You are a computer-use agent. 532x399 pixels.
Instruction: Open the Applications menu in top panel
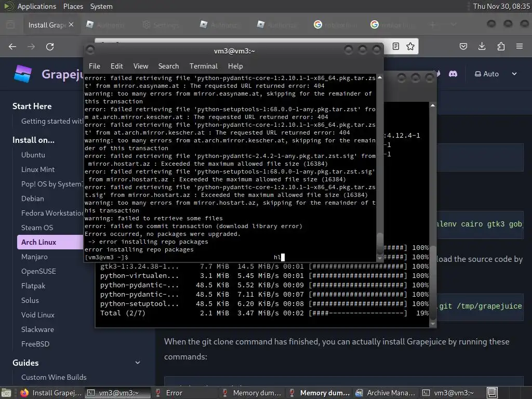pos(37,6)
